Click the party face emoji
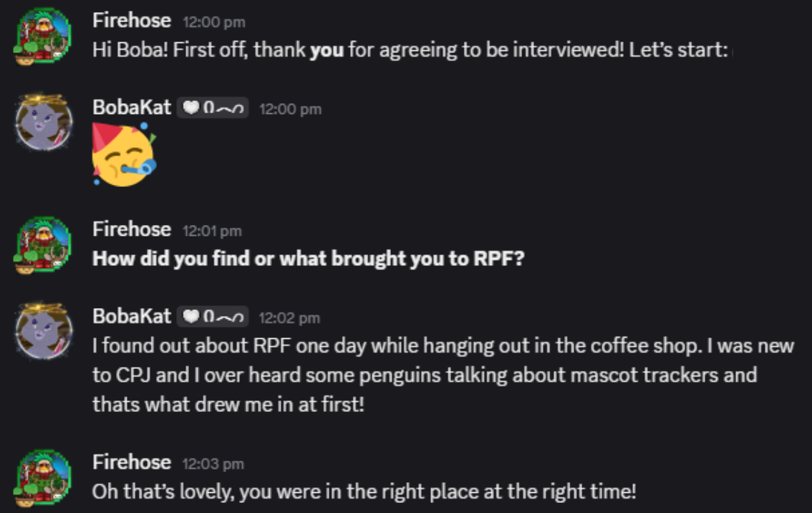Screen dimensions: 812x513 [124, 155]
